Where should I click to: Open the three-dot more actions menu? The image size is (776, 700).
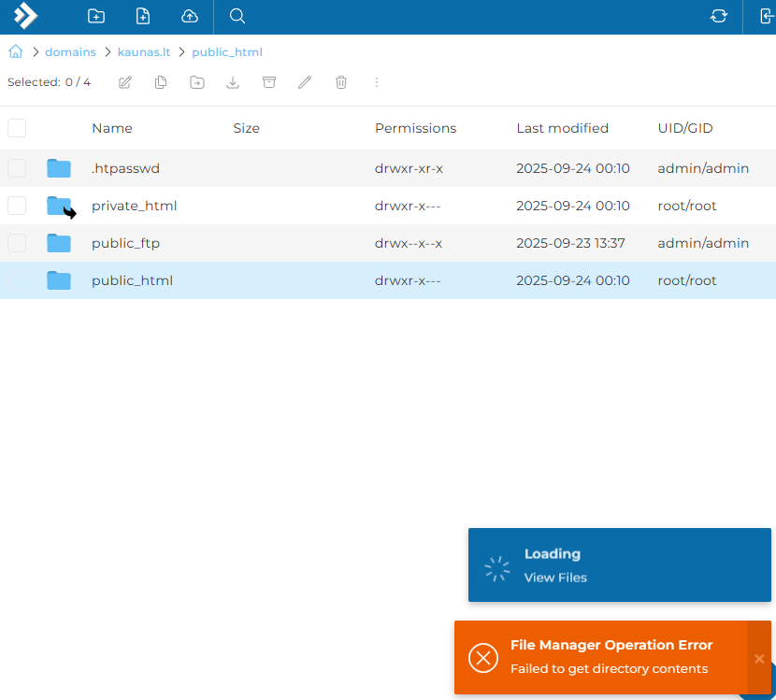click(377, 82)
